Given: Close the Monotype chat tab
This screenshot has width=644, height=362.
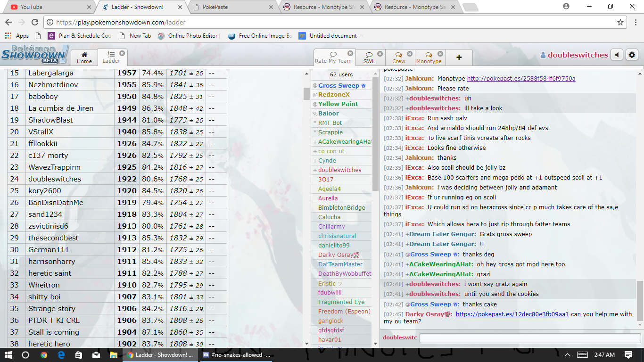Looking at the screenshot, I should [440, 54].
